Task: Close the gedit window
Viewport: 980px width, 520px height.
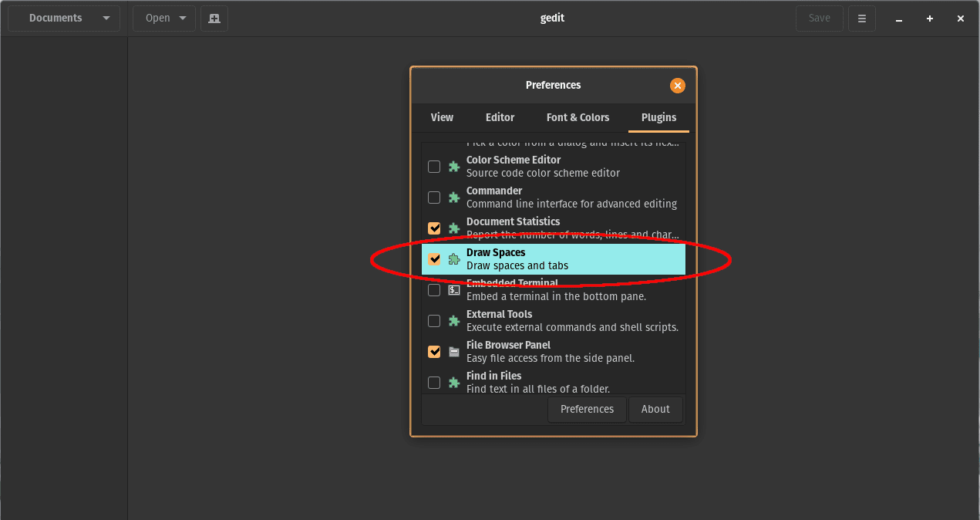Action: coord(961,19)
